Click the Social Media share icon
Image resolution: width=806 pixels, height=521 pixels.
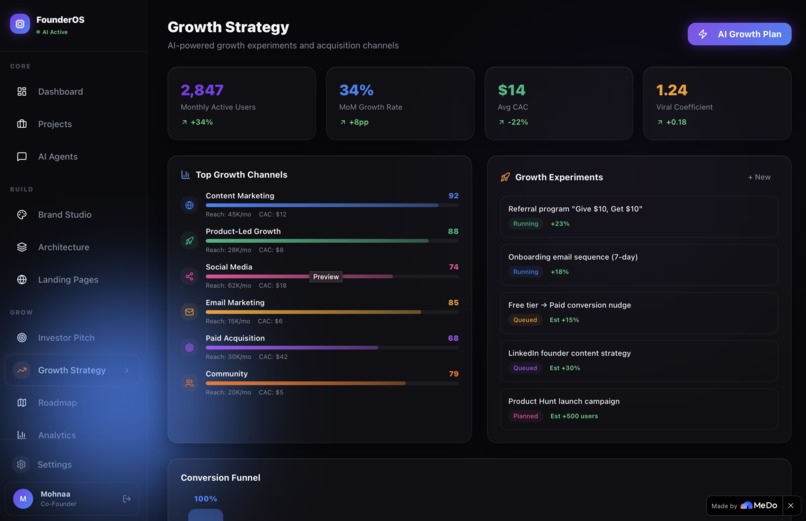[x=189, y=276]
